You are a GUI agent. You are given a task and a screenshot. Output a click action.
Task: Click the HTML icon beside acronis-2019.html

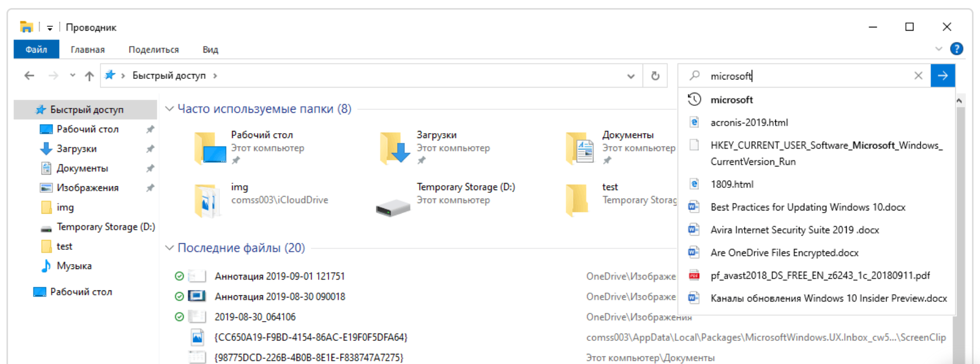(694, 122)
